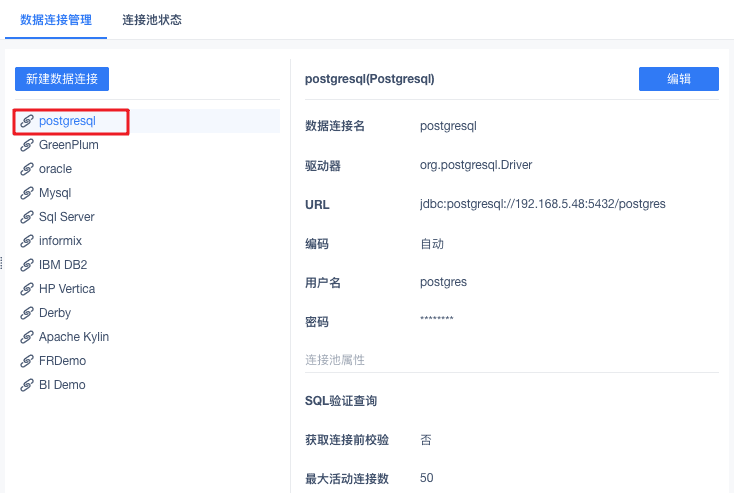
Task: Switch to 数据连接管理 tab
Action: (x=56, y=20)
